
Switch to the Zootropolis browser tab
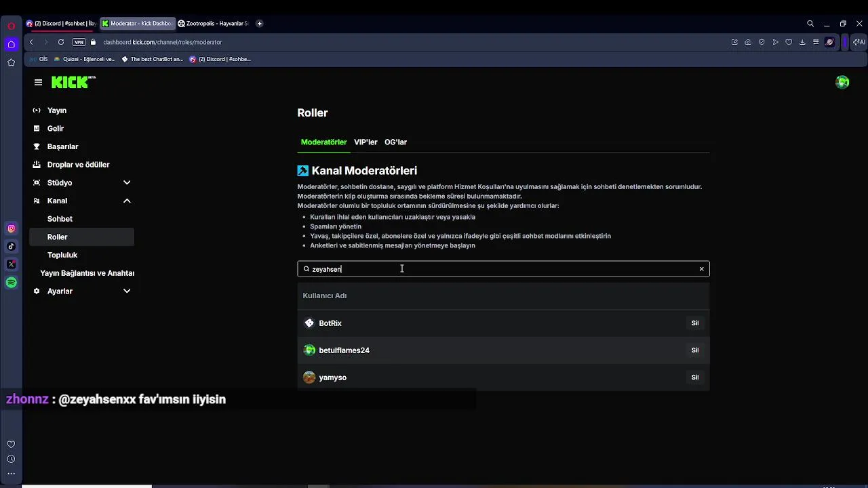(213, 24)
